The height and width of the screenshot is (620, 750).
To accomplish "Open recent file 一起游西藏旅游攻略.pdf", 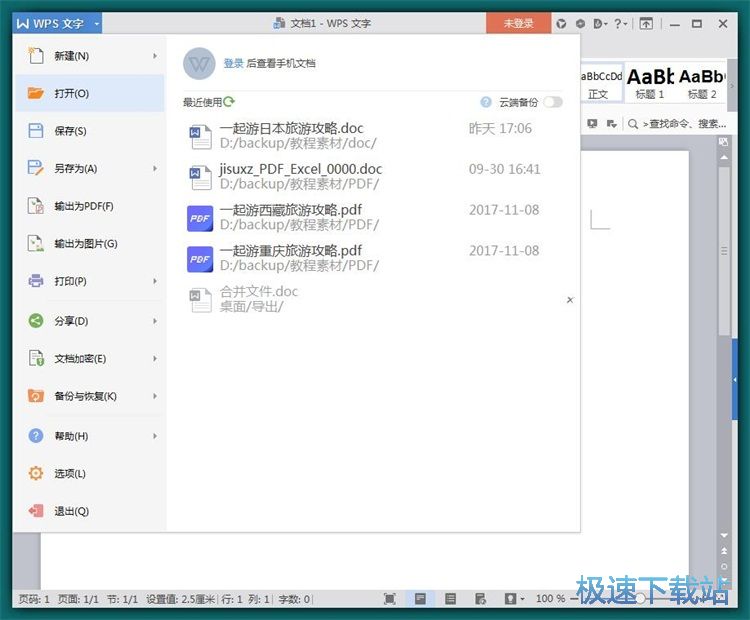I will pyautogui.click(x=373, y=217).
